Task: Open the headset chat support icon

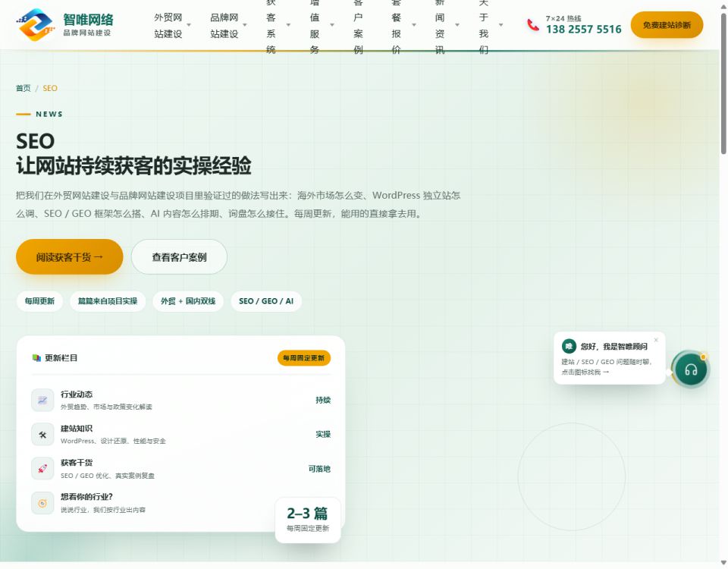Action: (690, 369)
